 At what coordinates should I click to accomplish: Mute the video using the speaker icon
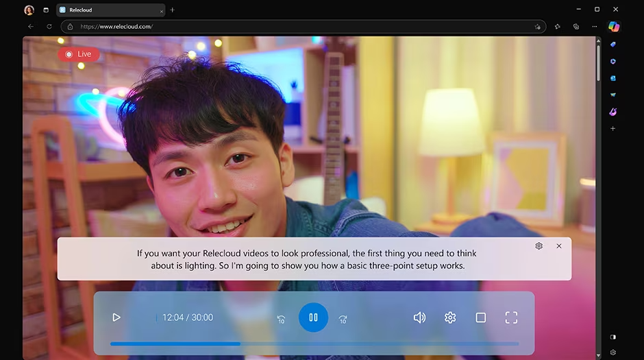click(x=419, y=317)
